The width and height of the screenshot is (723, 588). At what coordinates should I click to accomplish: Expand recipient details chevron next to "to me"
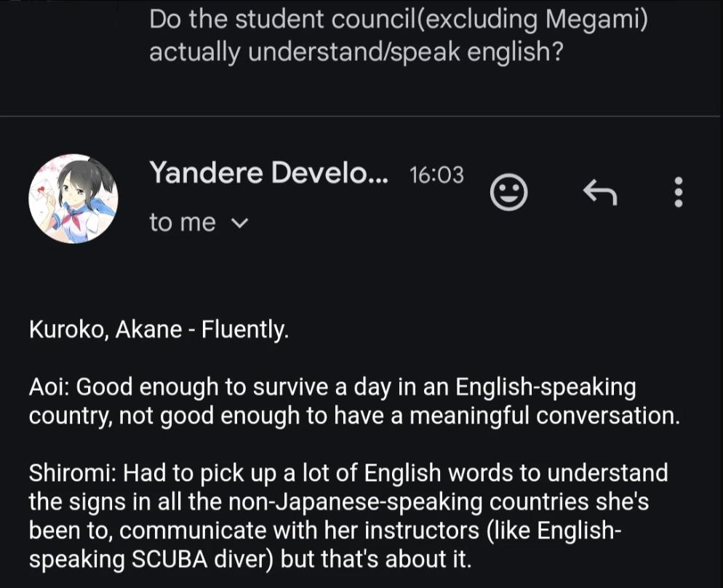[239, 223]
